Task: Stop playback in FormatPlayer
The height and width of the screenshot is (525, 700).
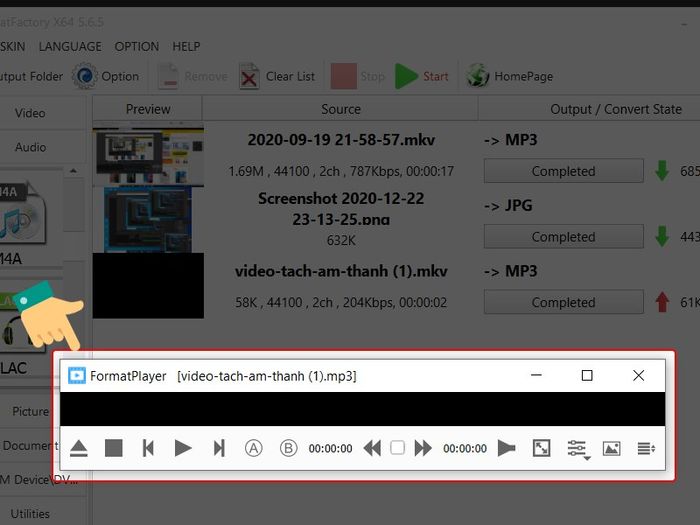Action: tap(113, 448)
